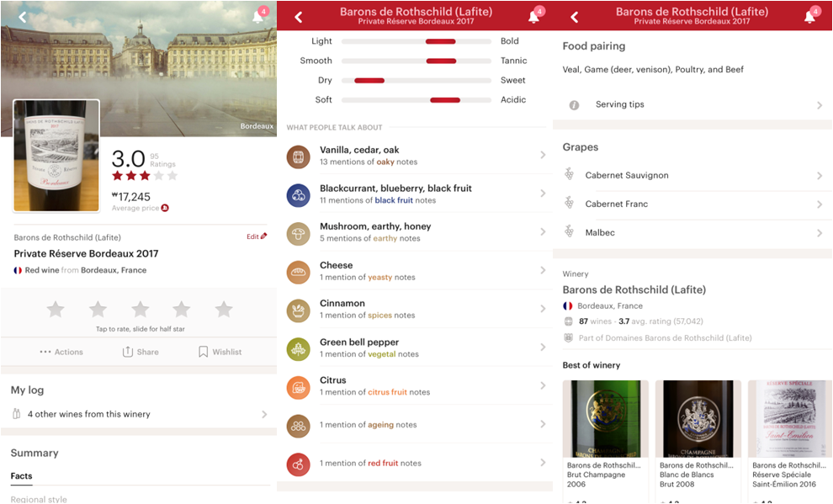This screenshot has width=833, height=504.
Task: Rate the wine with the fifth empty star
Action: (224, 310)
